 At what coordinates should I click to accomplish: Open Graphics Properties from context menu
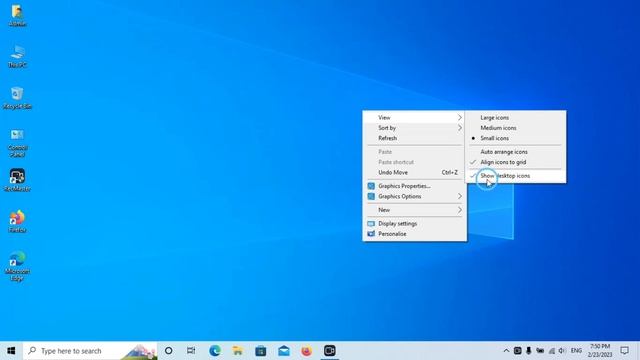pos(414,186)
